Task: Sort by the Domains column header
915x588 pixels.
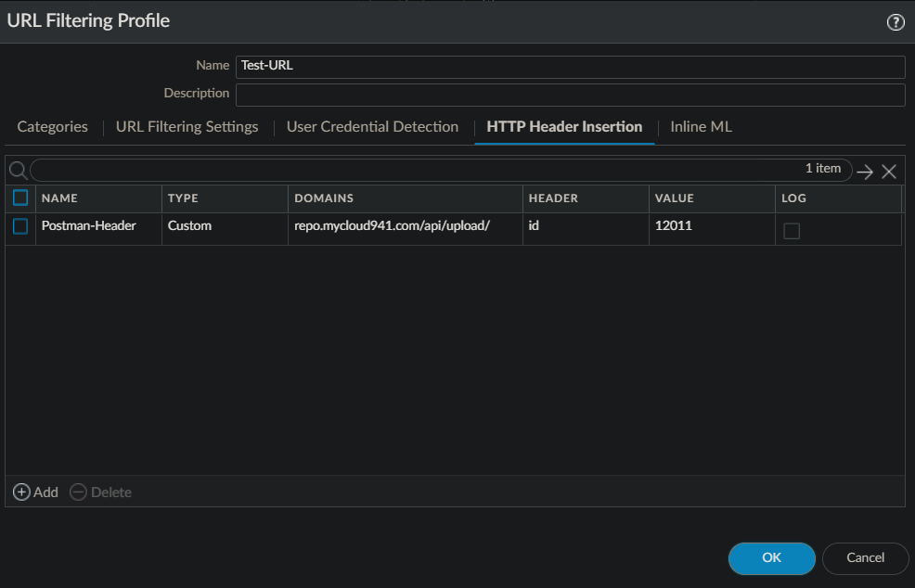Action: 324,198
